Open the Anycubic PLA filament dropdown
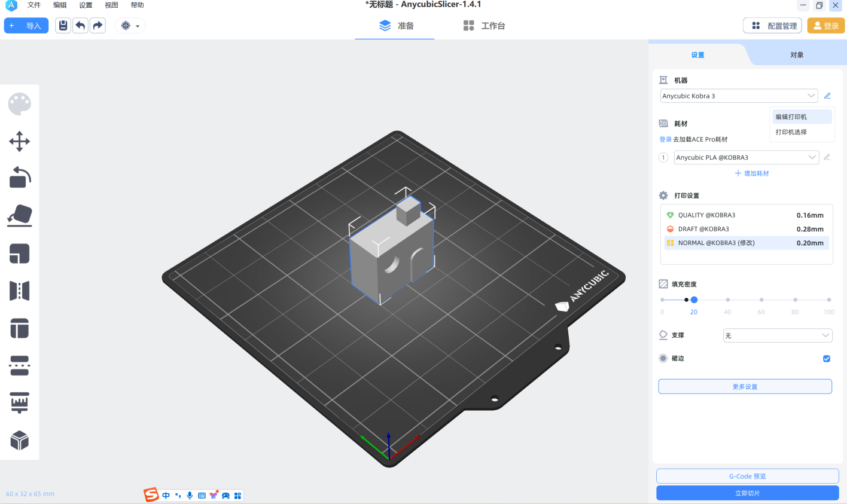Viewport: 847px width, 504px height. [x=746, y=157]
